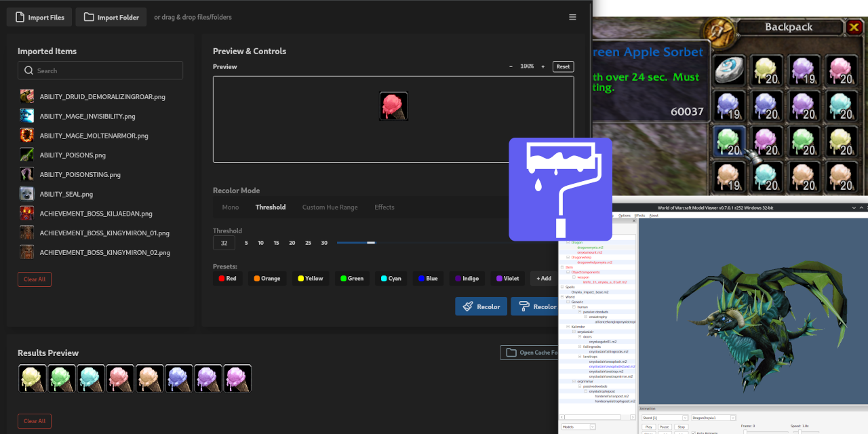Screen dimensions: 868x434
Task: Close the Backpack window
Action: pyautogui.click(x=854, y=27)
